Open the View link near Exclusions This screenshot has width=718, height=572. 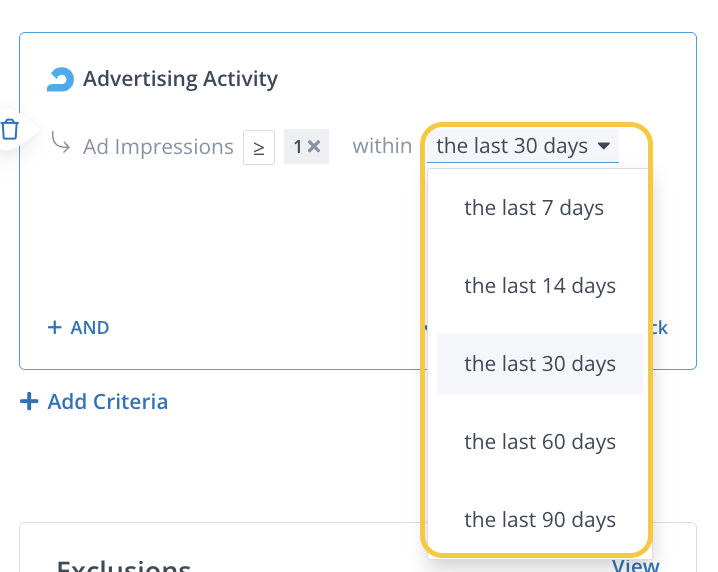[635, 566]
